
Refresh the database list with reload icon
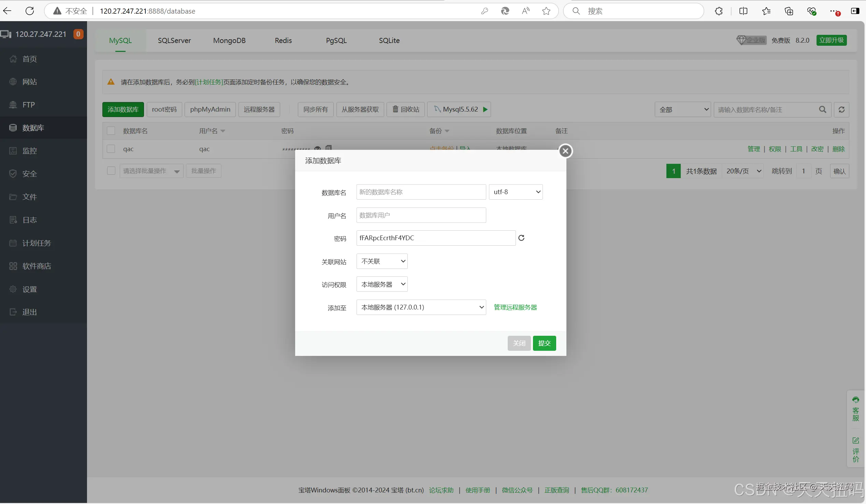(x=841, y=110)
